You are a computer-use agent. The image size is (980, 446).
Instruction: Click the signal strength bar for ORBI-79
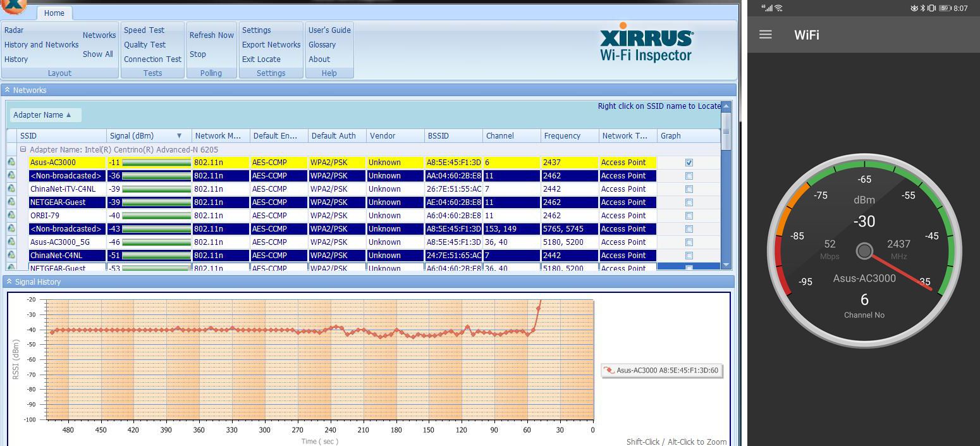[x=156, y=216]
